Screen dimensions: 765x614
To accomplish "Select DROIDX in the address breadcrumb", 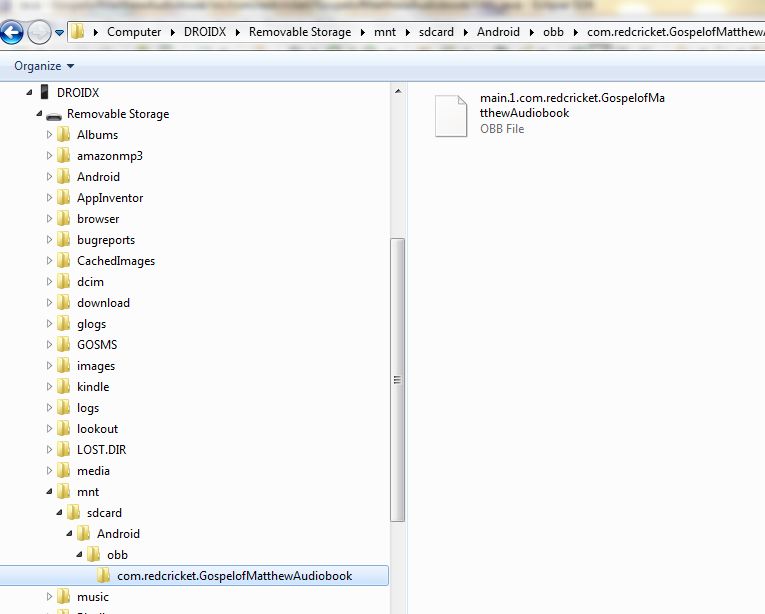I will 204,32.
